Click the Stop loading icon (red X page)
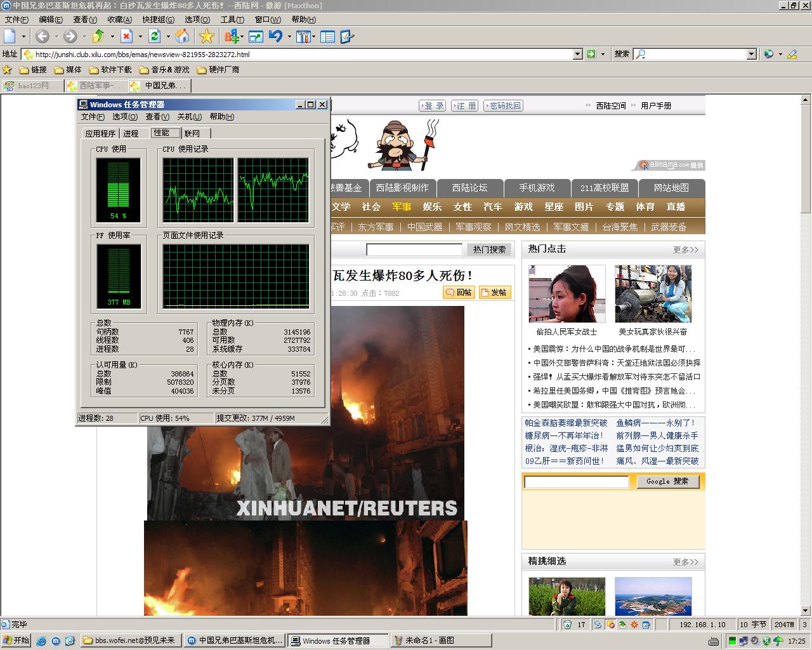812x650 pixels. pos(127,37)
